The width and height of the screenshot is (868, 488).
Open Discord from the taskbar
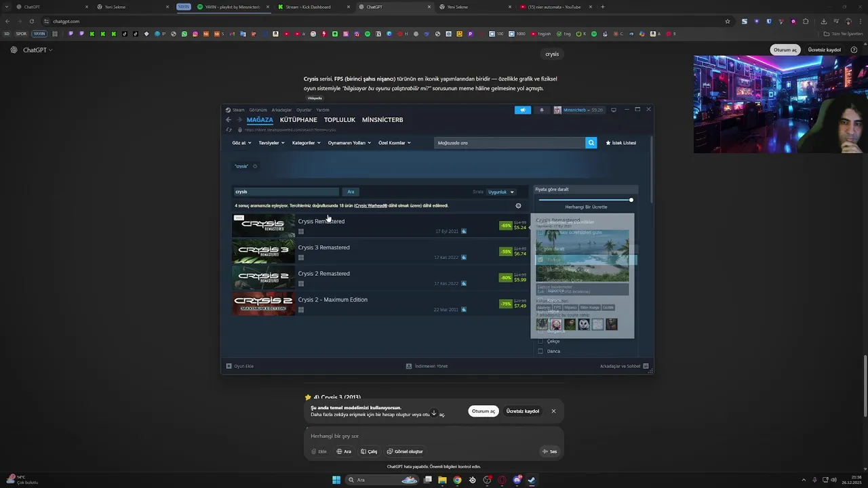click(x=517, y=480)
